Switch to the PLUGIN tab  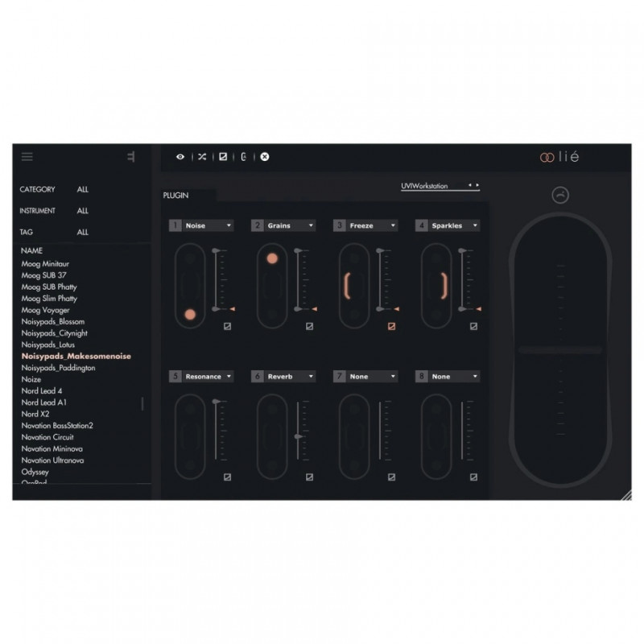175,196
